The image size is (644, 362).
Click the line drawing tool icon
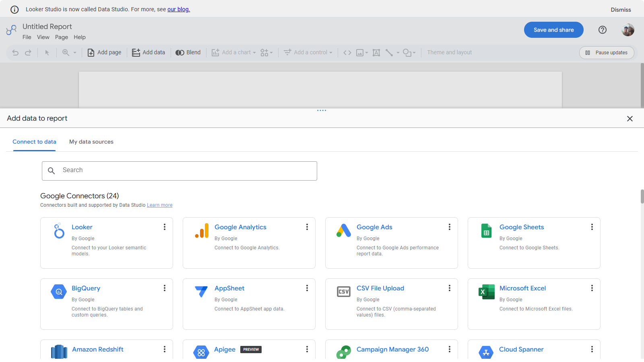pyautogui.click(x=389, y=53)
